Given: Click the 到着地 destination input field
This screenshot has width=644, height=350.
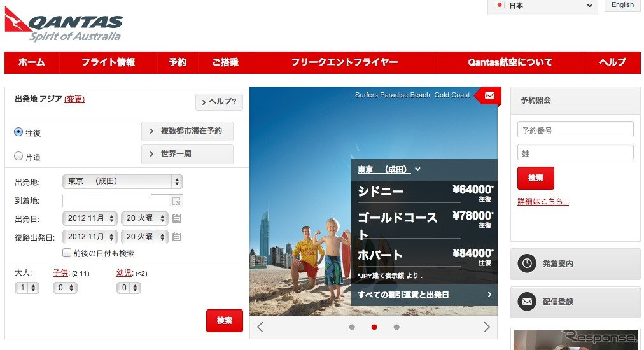Looking at the screenshot, I should click(x=116, y=201).
